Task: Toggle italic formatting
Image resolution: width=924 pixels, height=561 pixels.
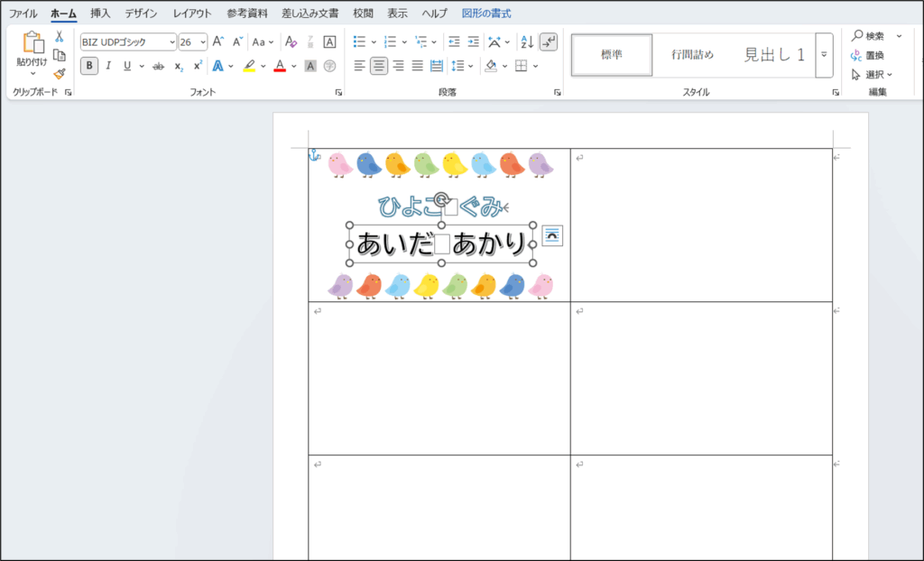Action: click(x=108, y=66)
